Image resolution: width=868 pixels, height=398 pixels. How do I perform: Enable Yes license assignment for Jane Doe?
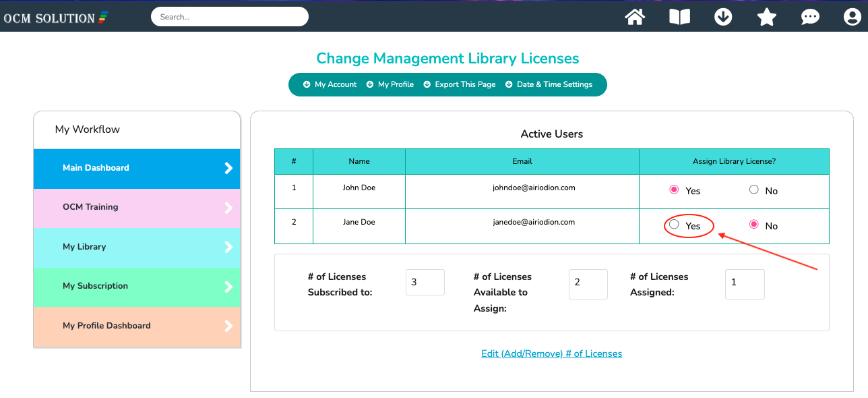673,225
